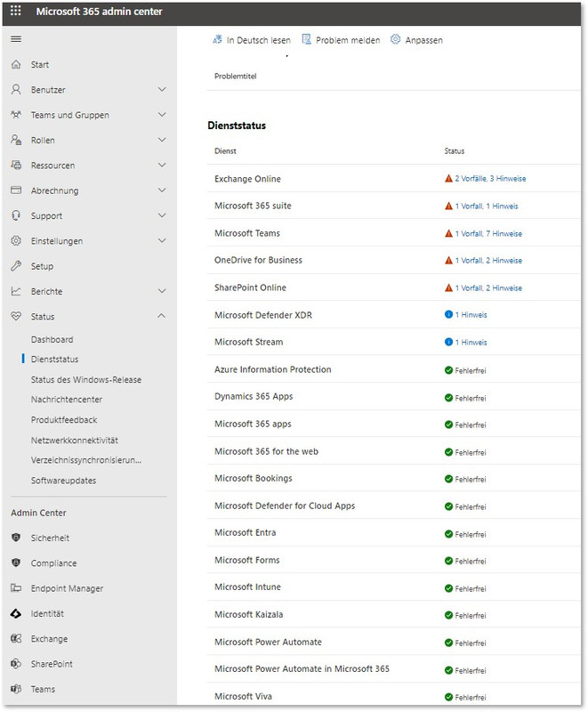Click the Setup wrench icon
This screenshot has width=588, height=712.
pyautogui.click(x=16, y=266)
